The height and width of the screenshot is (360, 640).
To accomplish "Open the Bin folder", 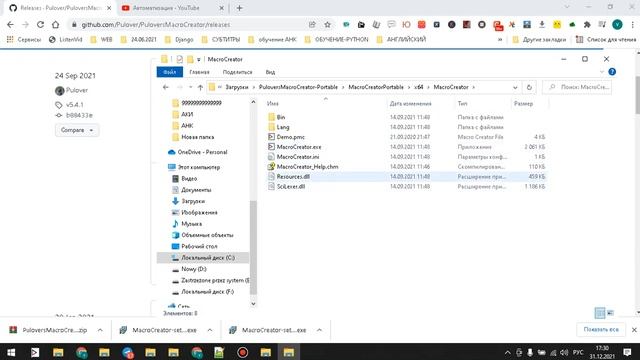I will pos(281,117).
